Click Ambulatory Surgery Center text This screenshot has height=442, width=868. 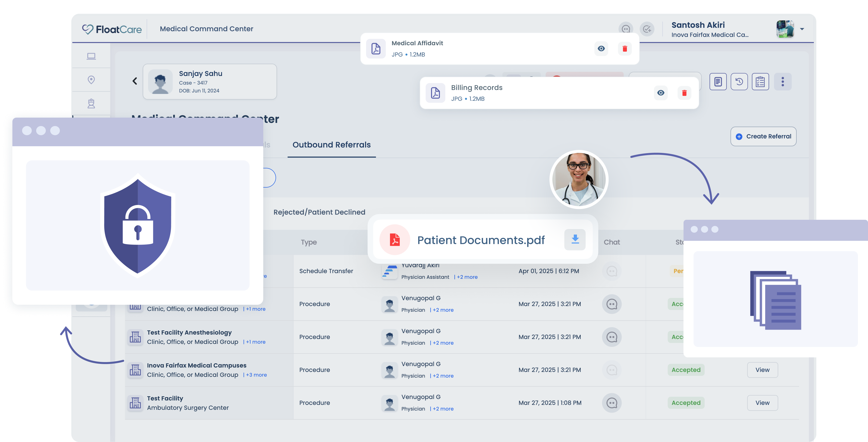point(188,408)
